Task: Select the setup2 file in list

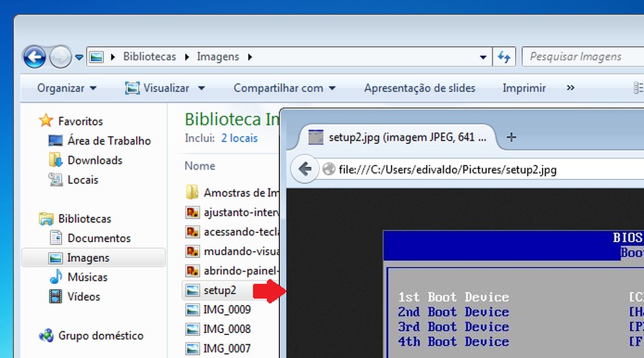Action: pyautogui.click(x=220, y=290)
